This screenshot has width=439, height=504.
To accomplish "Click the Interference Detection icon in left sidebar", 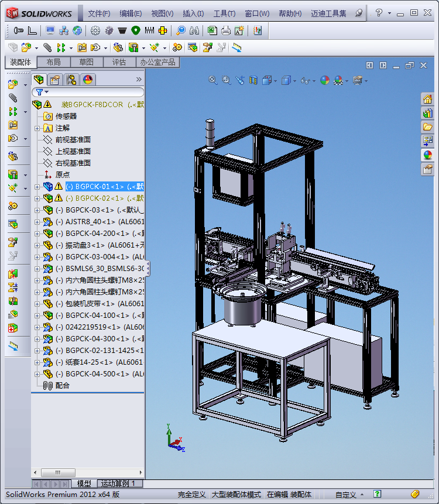I will (x=13, y=274).
